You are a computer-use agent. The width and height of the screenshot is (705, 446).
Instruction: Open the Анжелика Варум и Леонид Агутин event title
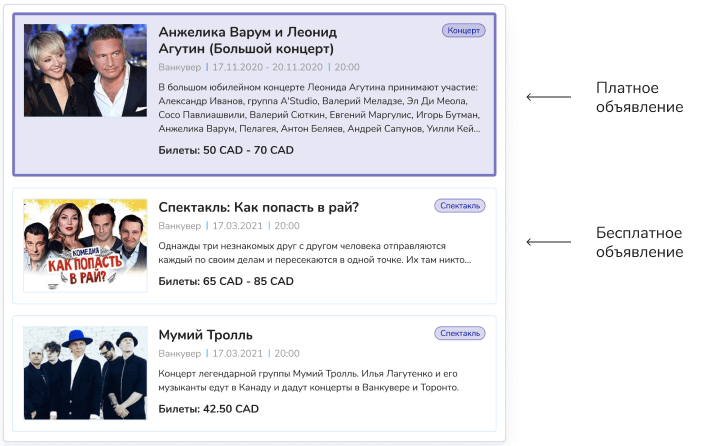coord(248,40)
